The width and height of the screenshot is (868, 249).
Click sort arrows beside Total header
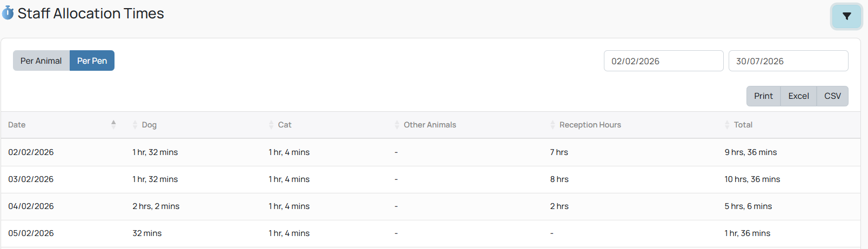tap(727, 125)
